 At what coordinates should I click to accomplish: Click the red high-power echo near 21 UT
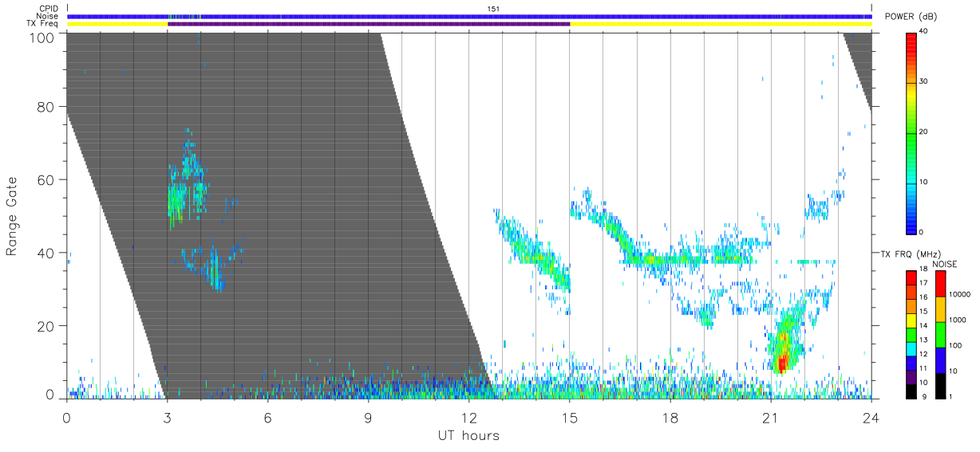tap(781, 364)
